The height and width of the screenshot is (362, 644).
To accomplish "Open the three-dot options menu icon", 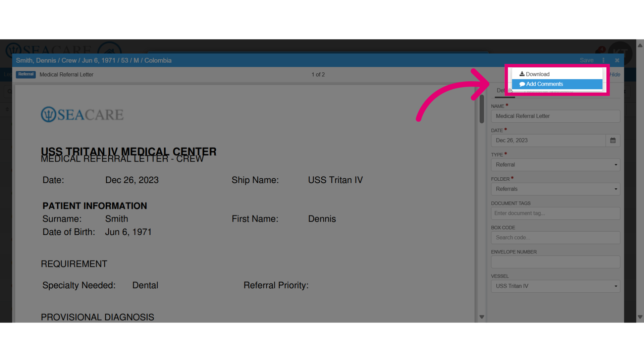I will pos(603,60).
